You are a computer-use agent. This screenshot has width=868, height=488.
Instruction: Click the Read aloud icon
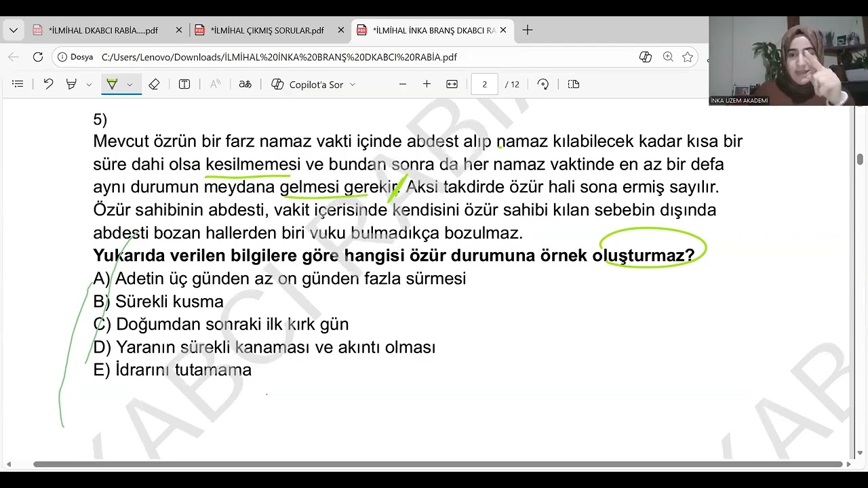(215, 84)
